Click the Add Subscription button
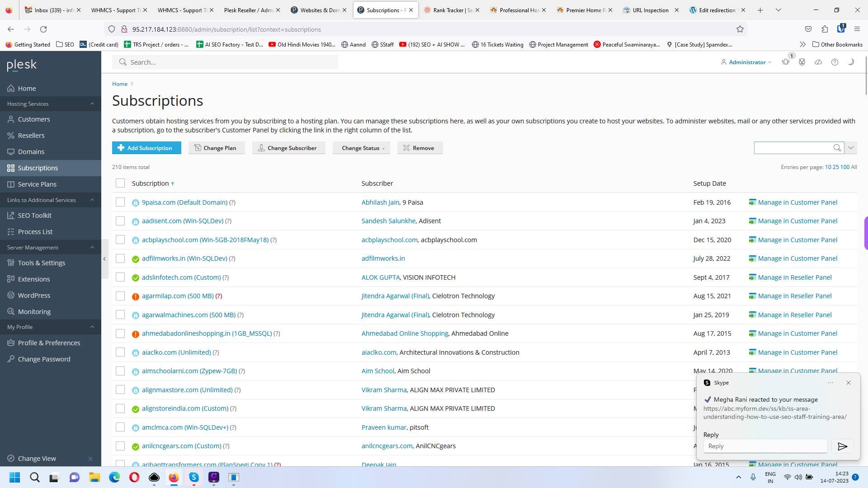This screenshot has width=868, height=488. point(146,148)
